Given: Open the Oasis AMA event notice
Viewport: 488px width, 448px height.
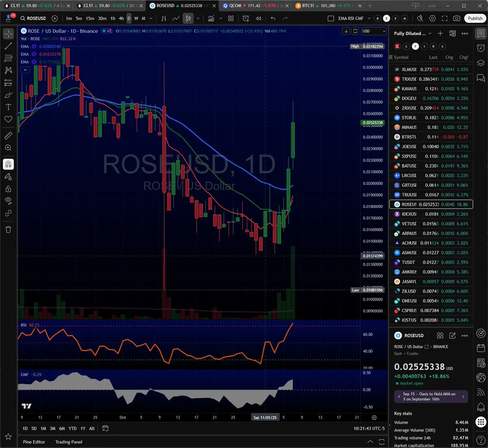Looking at the screenshot, I should (x=431, y=396).
